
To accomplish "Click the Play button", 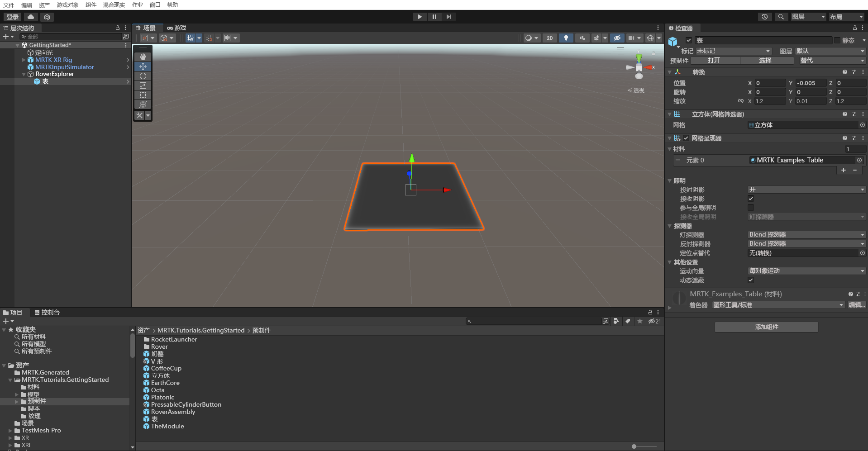I will [x=420, y=17].
